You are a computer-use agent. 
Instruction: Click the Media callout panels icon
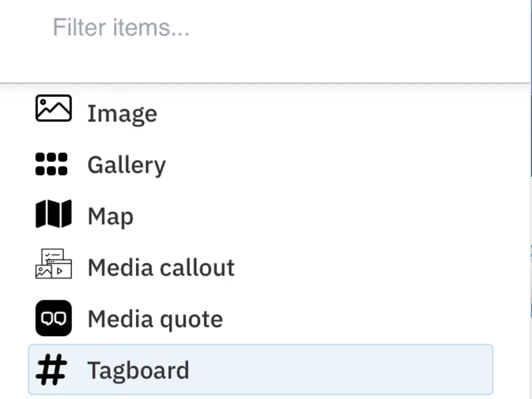pyautogui.click(x=53, y=264)
